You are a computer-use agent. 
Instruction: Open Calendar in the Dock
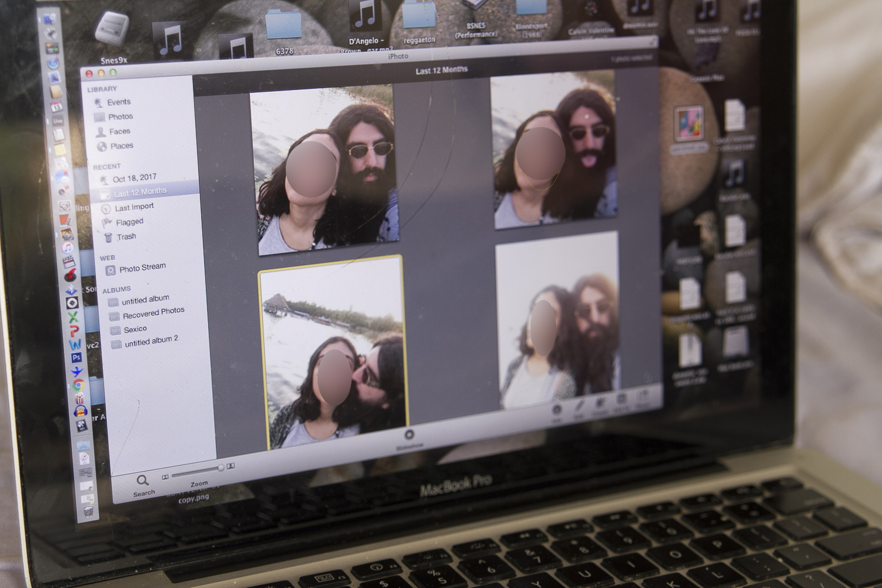click(x=56, y=106)
